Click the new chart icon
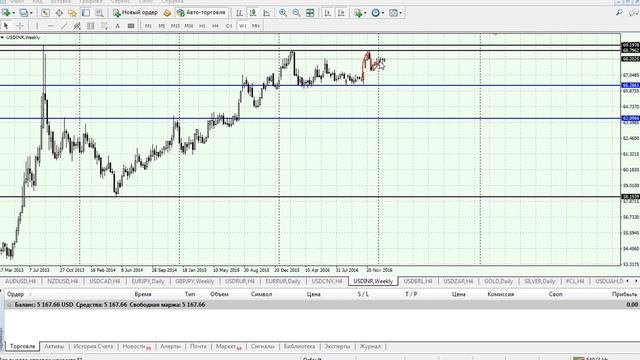Screen dimensions: 640x360 point(6,13)
